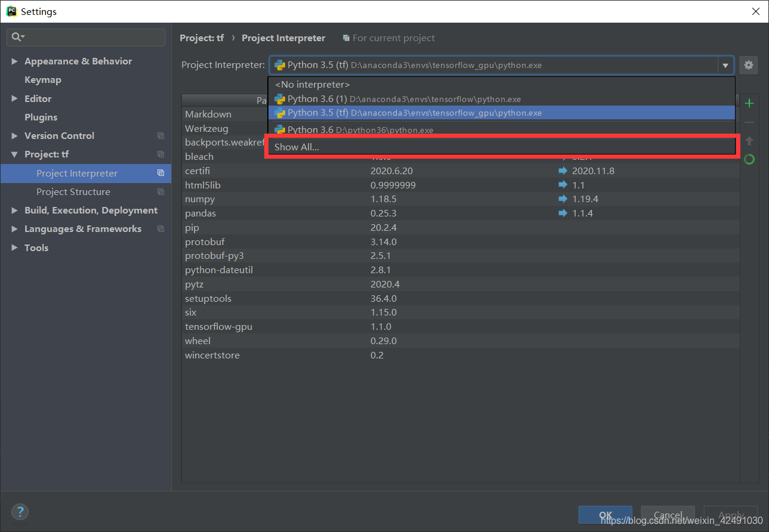This screenshot has width=769, height=532.
Task: Select Show All... in the interpreter list
Action: click(501, 147)
